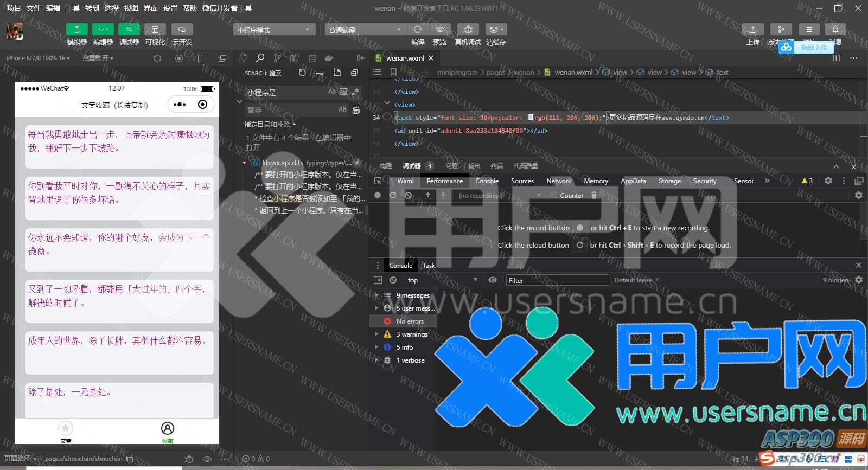Toggle the console live expression eye

[x=492, y=280]
